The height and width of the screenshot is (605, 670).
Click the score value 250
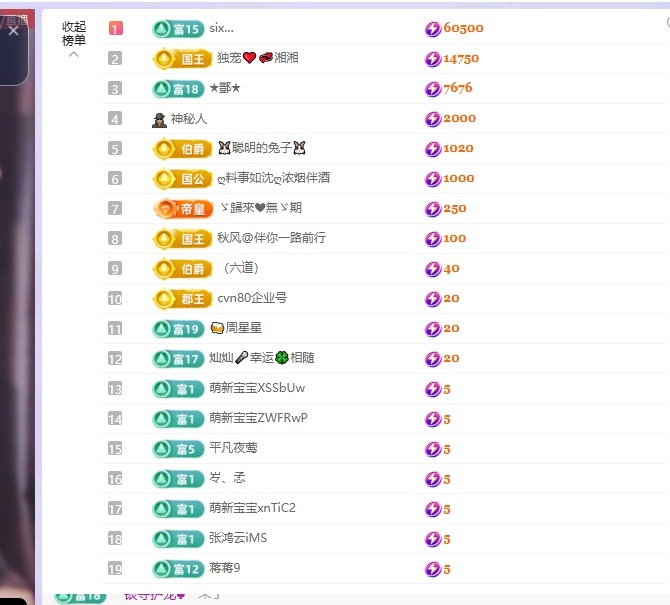tap(455, 209)
